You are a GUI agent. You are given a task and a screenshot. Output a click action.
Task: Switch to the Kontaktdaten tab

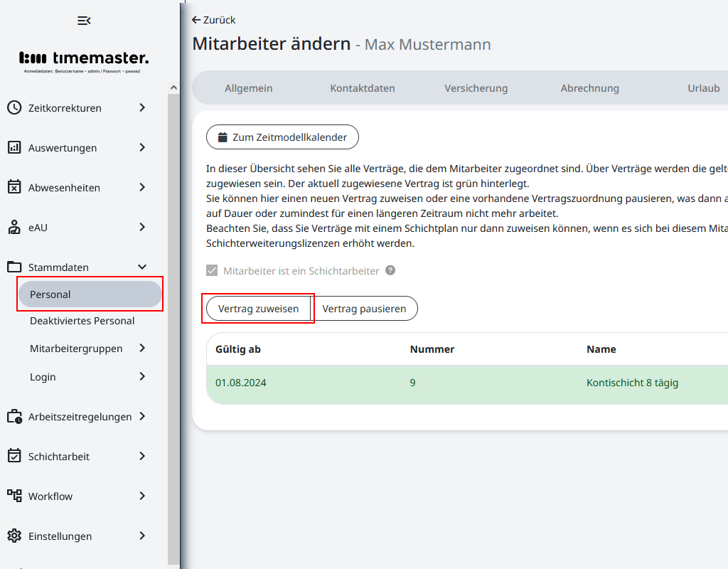tap(363, 88)
